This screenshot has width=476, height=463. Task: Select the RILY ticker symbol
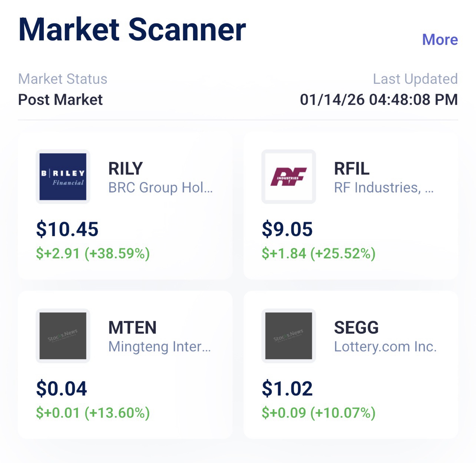pyautogui.click(x=125, y=169)
